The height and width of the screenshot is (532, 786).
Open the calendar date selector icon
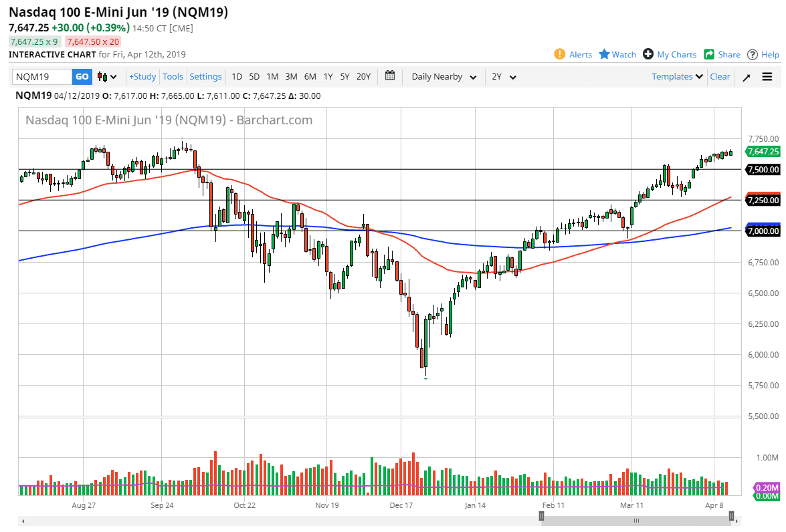(x=390, y=77)
